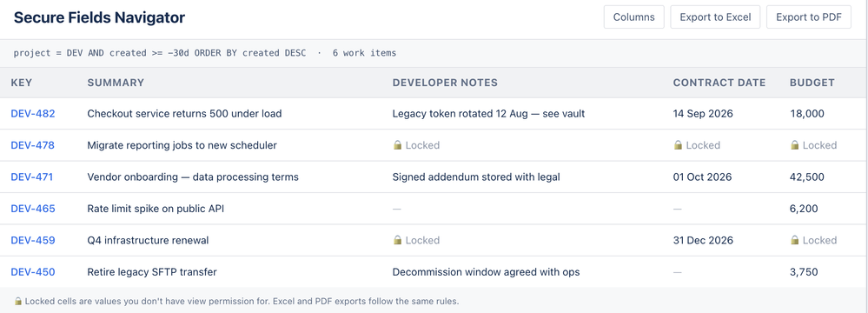Image resolution: width=868 pixels, height=313 pixels.
Task: Click contract date '01 Oct 2026'
Action: 703,176
